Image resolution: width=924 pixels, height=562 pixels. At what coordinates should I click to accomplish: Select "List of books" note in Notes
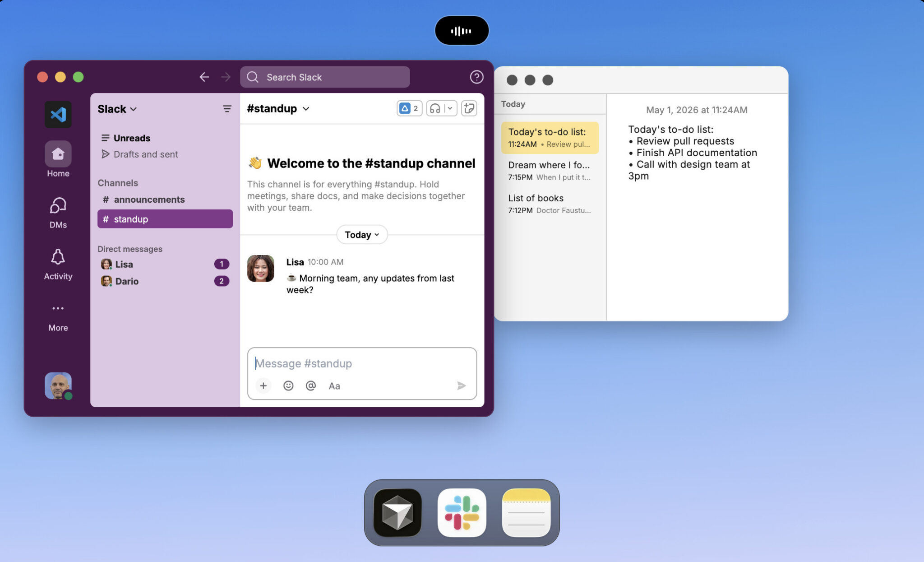click(550, 204)
